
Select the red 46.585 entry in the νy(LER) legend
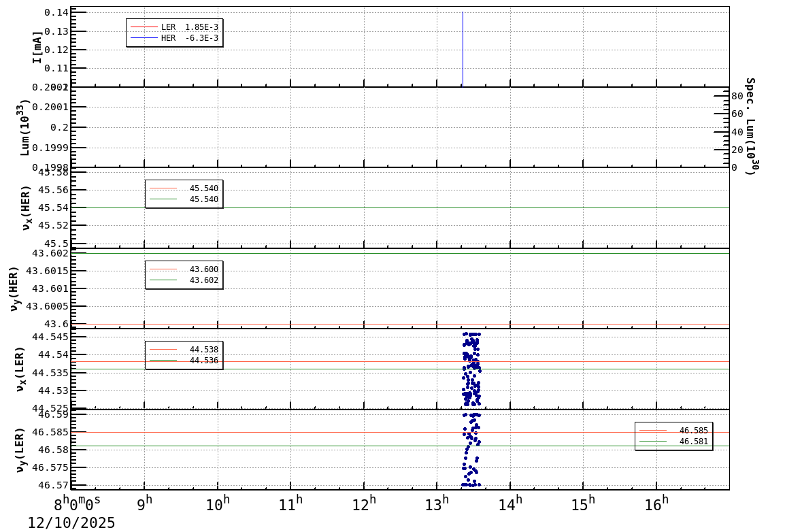point(673,431)
